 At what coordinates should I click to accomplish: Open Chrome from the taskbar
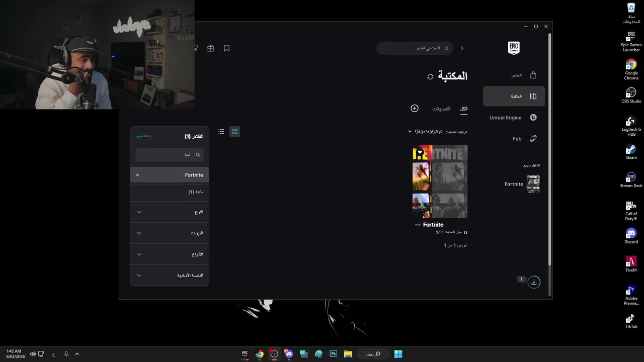(260, 354)
